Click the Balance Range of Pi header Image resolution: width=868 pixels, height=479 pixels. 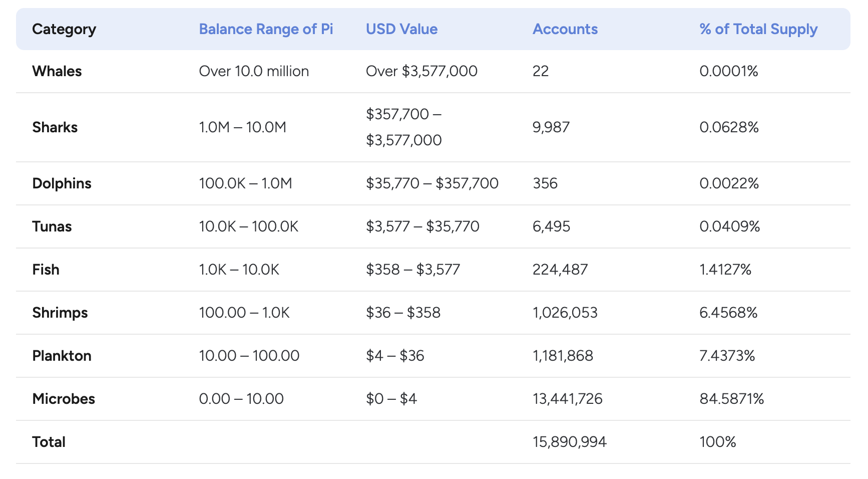pos(266,29)
